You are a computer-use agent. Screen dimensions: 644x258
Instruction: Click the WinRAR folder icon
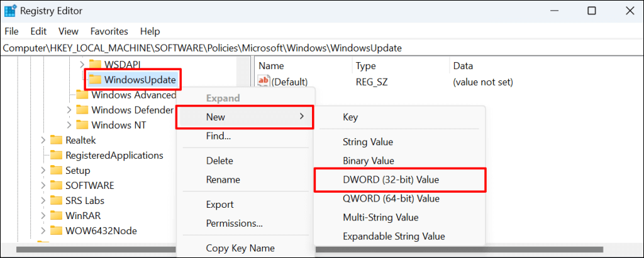tap(57, 215)
